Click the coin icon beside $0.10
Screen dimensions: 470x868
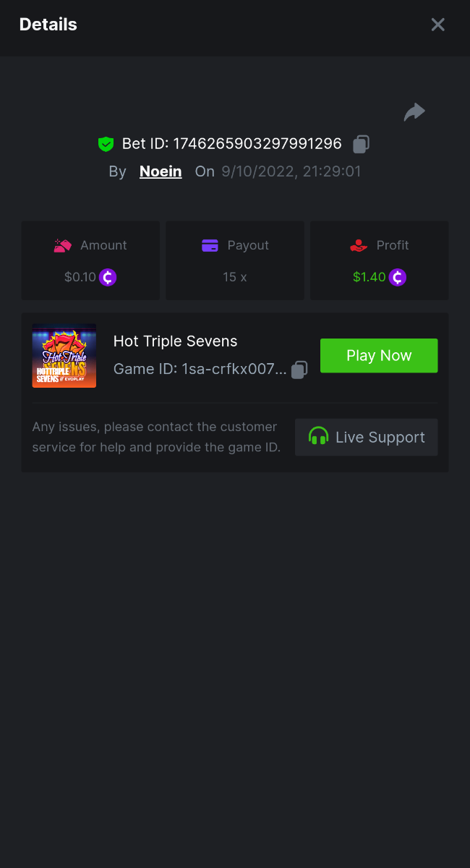108,277
